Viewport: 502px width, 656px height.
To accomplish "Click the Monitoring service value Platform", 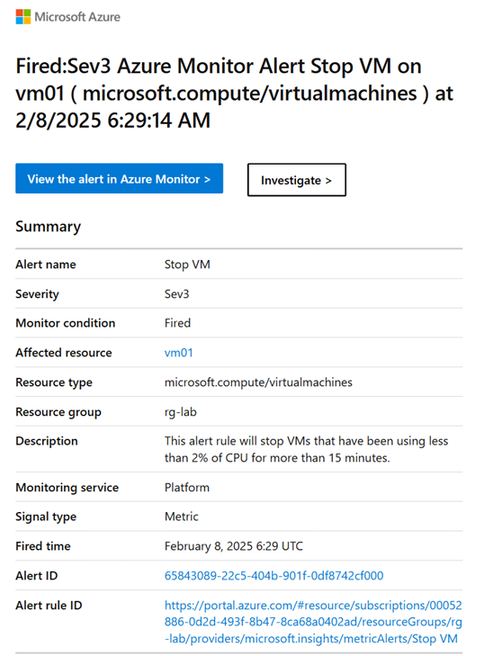I will click(187, 487).
